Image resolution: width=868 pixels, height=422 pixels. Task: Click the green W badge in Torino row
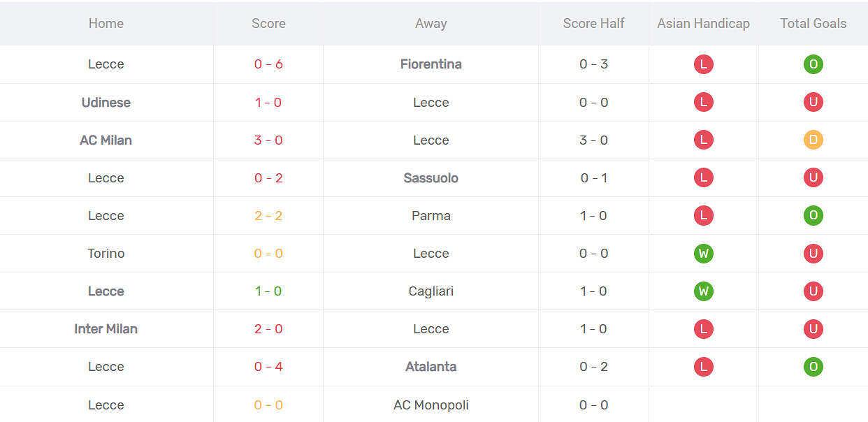pos(703,254)
